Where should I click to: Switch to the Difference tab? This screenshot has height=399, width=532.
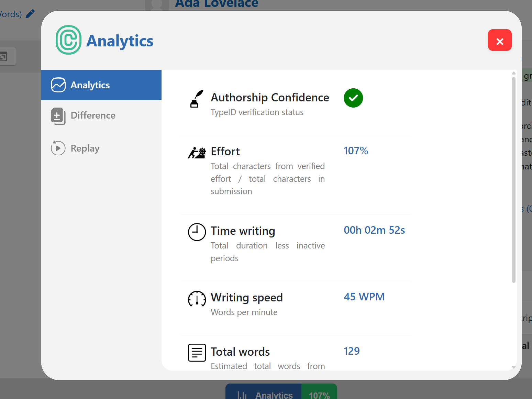[93, 115]
